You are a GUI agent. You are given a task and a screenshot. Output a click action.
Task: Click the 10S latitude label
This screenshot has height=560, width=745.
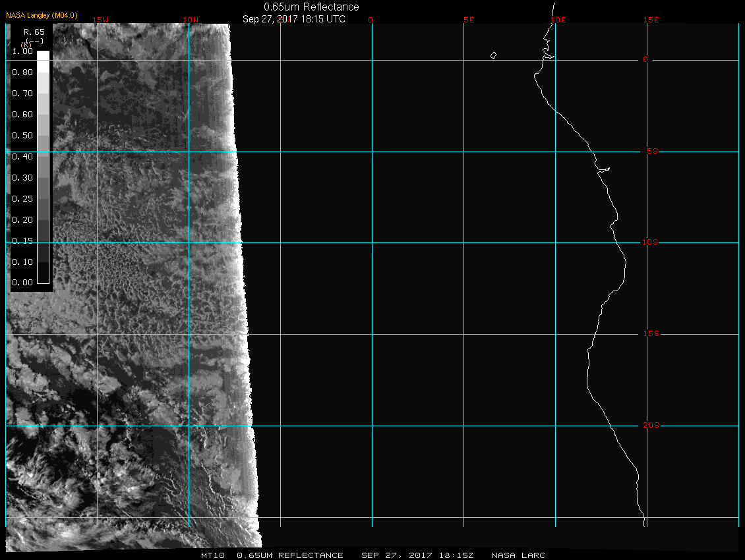click(x=650, y=242)
